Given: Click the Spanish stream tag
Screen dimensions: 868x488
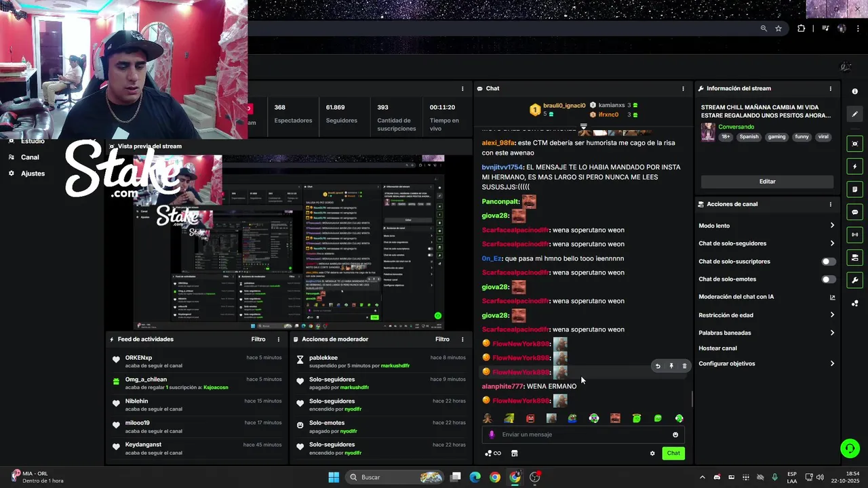Looking at the screenshot, I should click(749, 137).
